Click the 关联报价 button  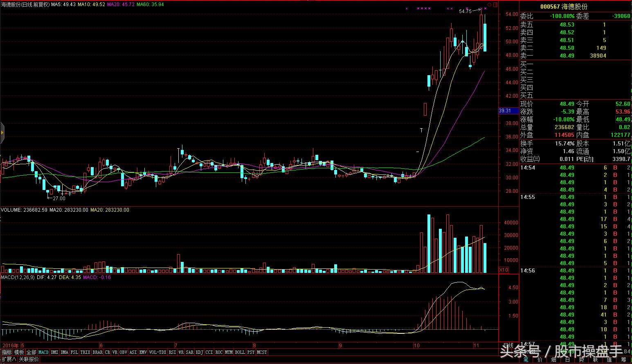click(29, 360)
